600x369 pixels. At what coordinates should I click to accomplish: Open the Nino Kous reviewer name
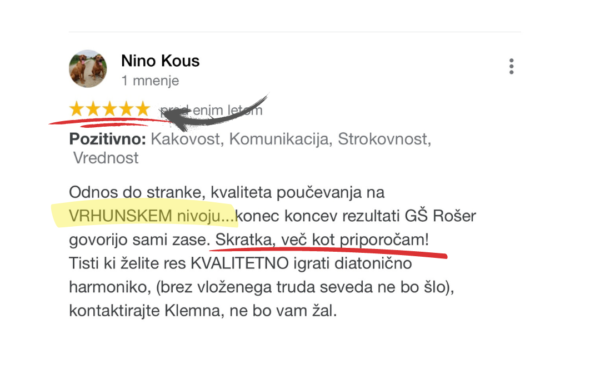tap(160, 61)
